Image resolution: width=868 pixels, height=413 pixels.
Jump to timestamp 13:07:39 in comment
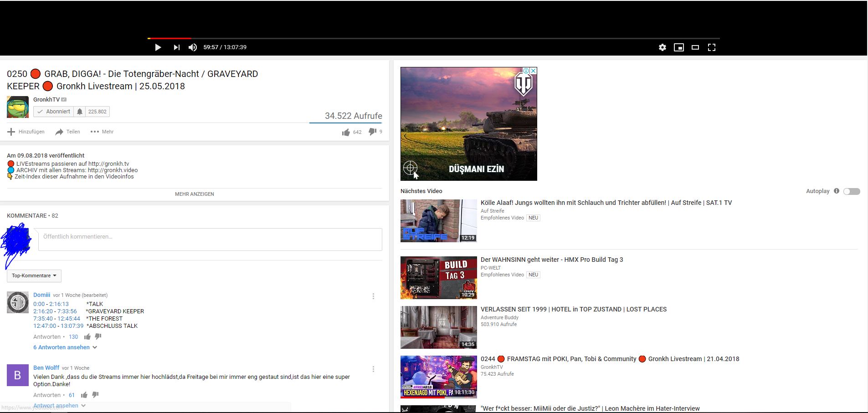click(72, 326)
